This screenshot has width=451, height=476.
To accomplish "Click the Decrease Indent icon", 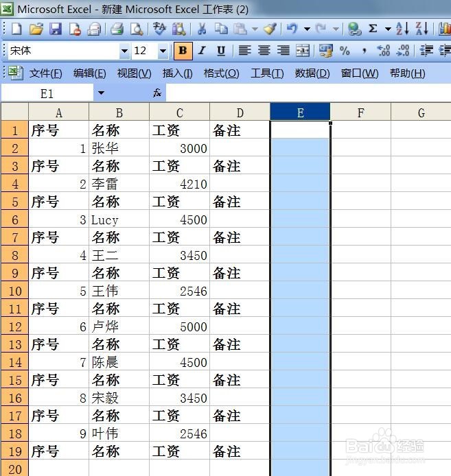I will tap(426, 51).
